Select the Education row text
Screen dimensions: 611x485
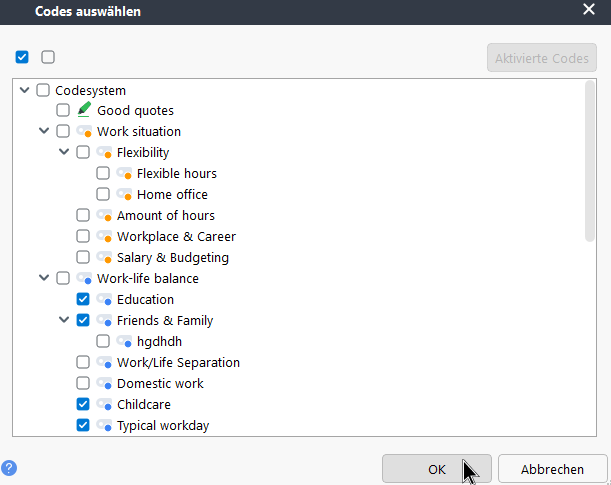pos(145,300)
